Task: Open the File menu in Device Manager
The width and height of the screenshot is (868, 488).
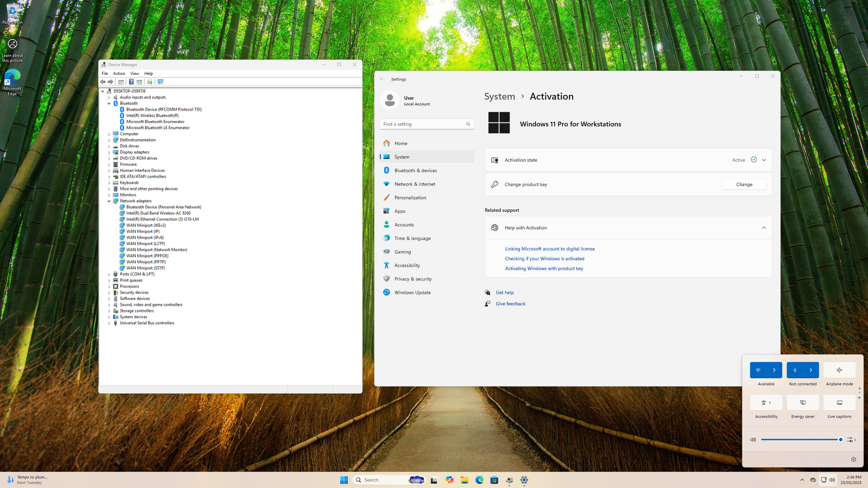Action: coord(105,73)
